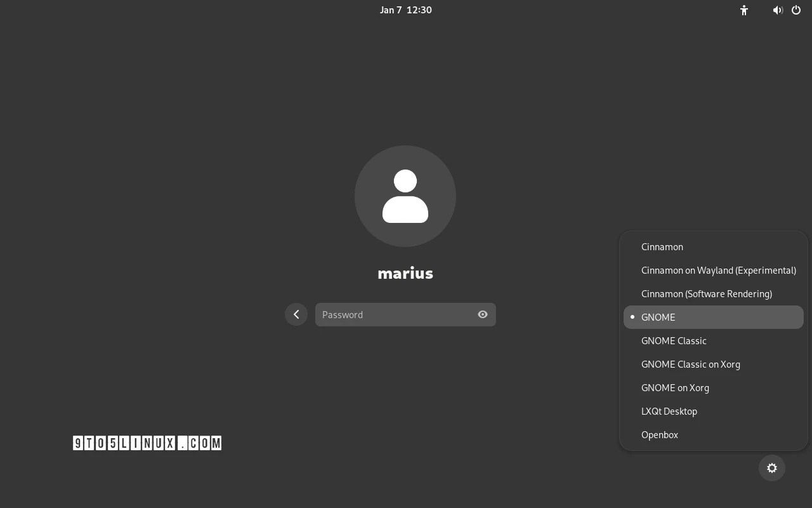Select the GNOME session radio entry
Viewport: 812px width, 508px height.
[658, 317]
